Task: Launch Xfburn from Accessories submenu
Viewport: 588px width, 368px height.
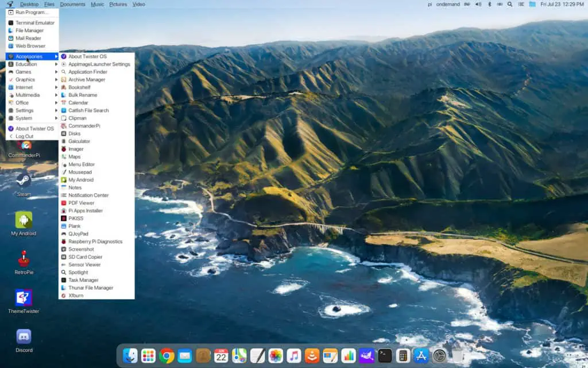Action: tap(96, 296)
